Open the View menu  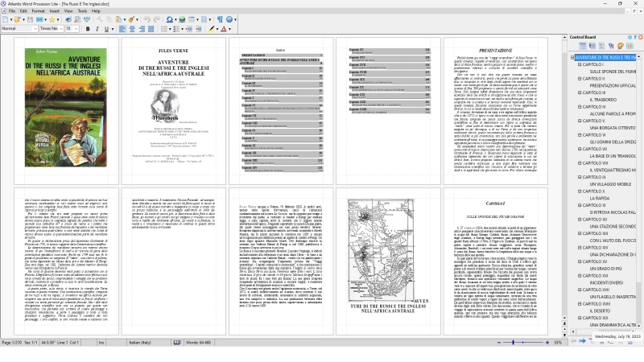(x=68, y=11)
